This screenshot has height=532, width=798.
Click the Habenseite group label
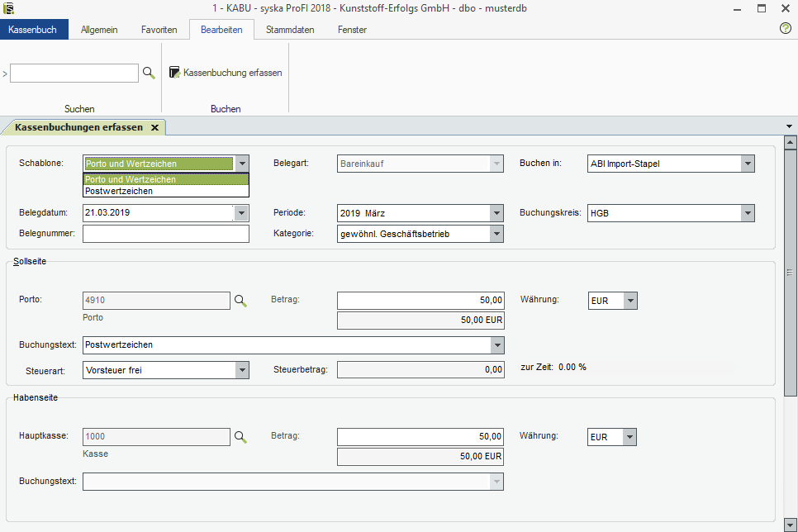[36, 397]
